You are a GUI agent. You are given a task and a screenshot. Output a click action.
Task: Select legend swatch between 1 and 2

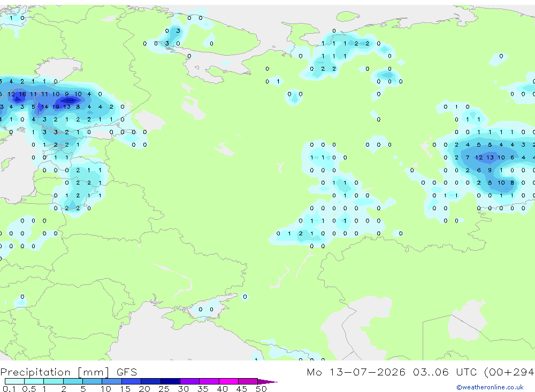[x=53, y=381]
